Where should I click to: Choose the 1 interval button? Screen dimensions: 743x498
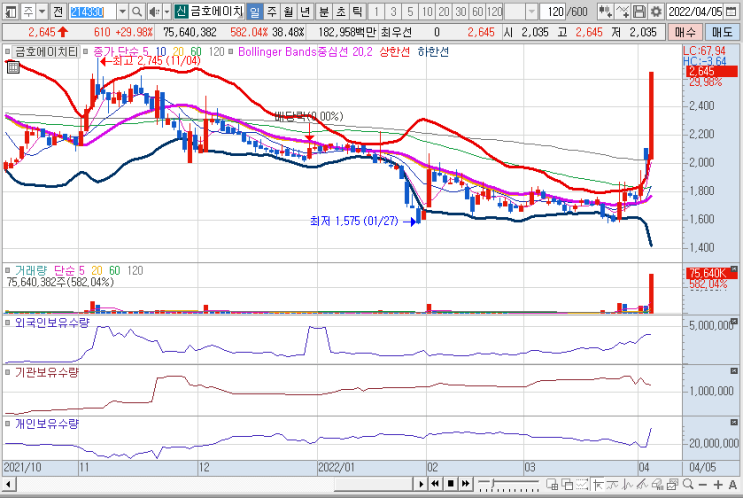pos(376,11)
